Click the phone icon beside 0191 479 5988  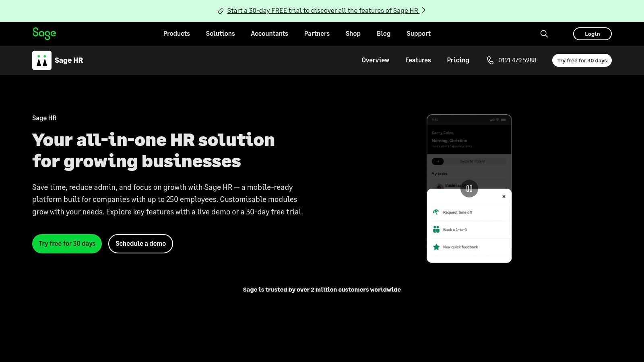(490, 60)
